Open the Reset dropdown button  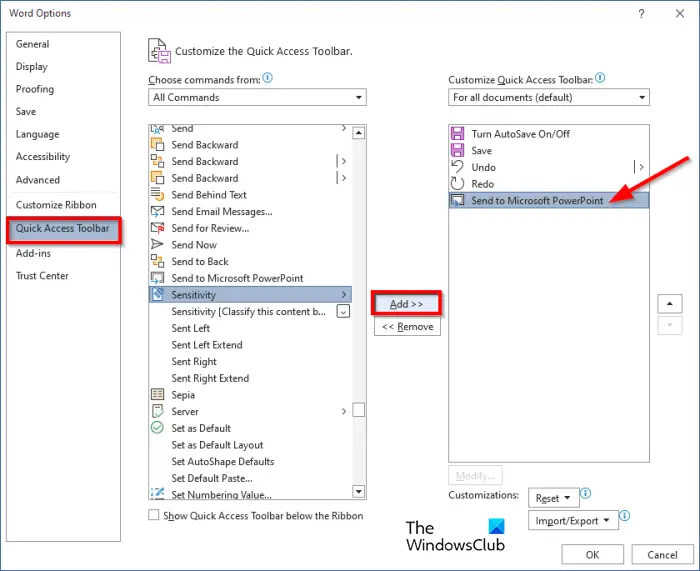click(554, 498)
